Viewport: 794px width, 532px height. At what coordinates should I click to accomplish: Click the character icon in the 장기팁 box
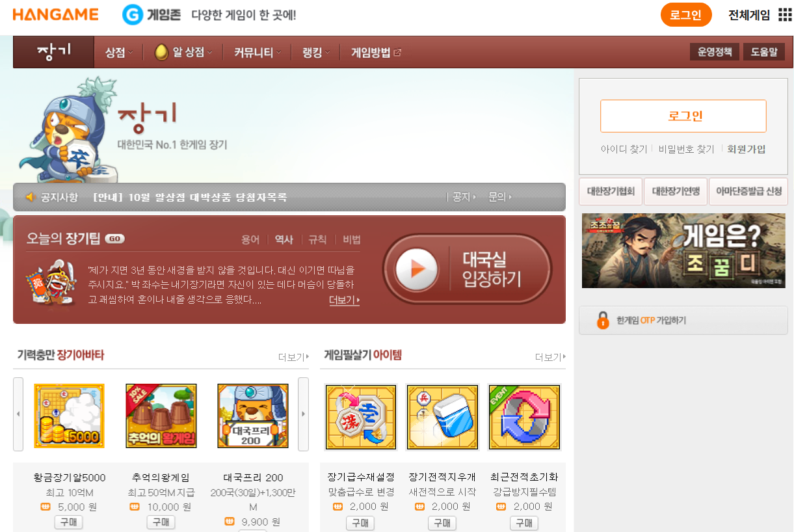[51, 282]
